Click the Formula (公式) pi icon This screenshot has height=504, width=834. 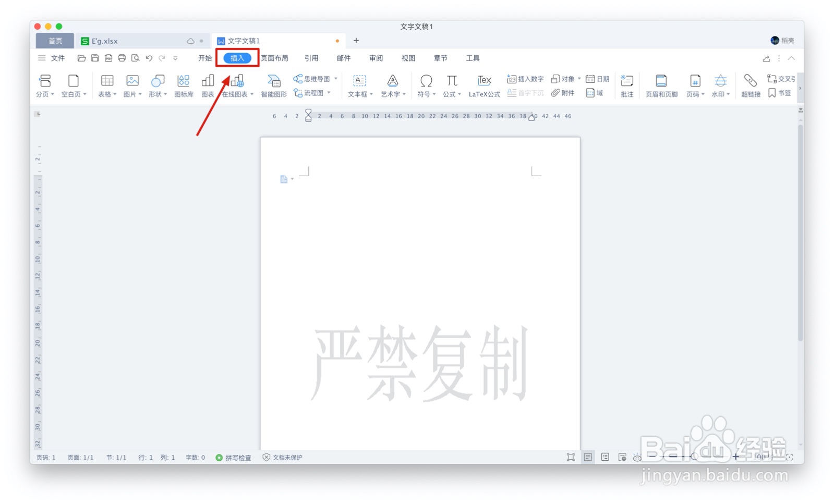(452, 81)
